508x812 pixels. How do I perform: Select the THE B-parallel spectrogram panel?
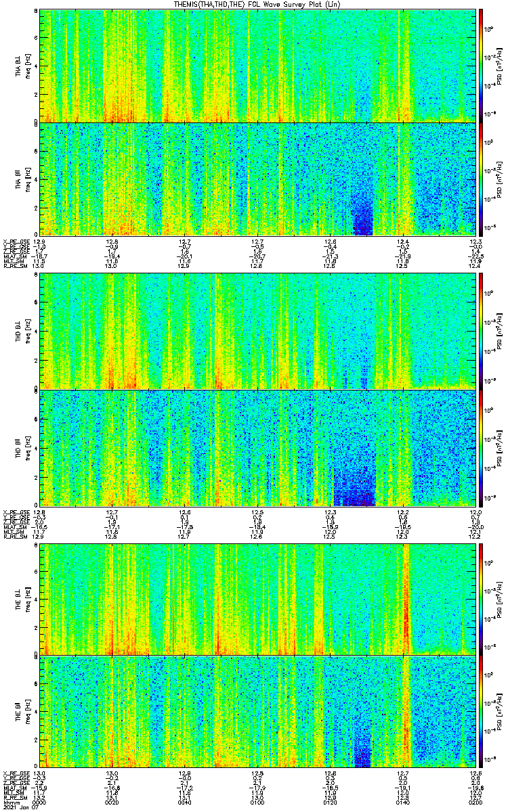tap(257, 711)
